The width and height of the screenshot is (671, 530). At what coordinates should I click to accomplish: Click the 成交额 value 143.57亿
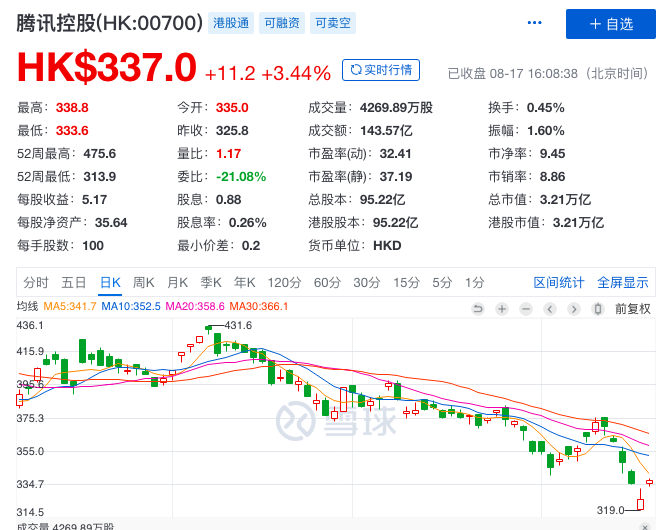pos(386,130)
